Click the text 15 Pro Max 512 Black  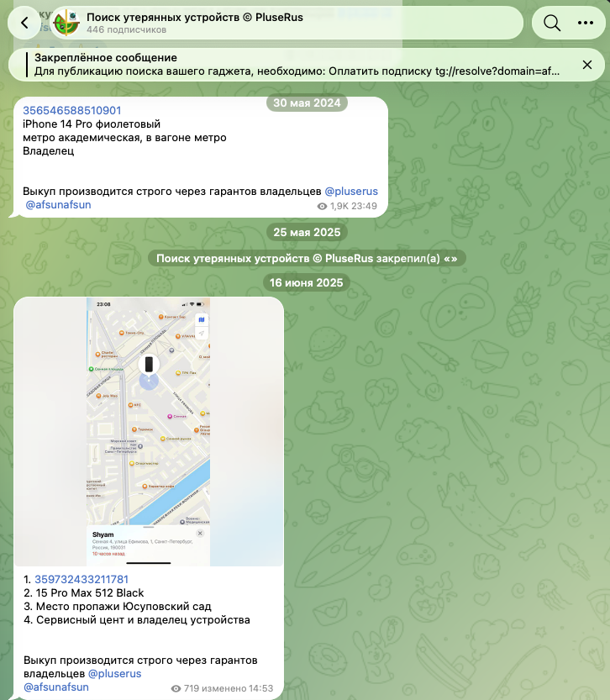tap(90, 593)
